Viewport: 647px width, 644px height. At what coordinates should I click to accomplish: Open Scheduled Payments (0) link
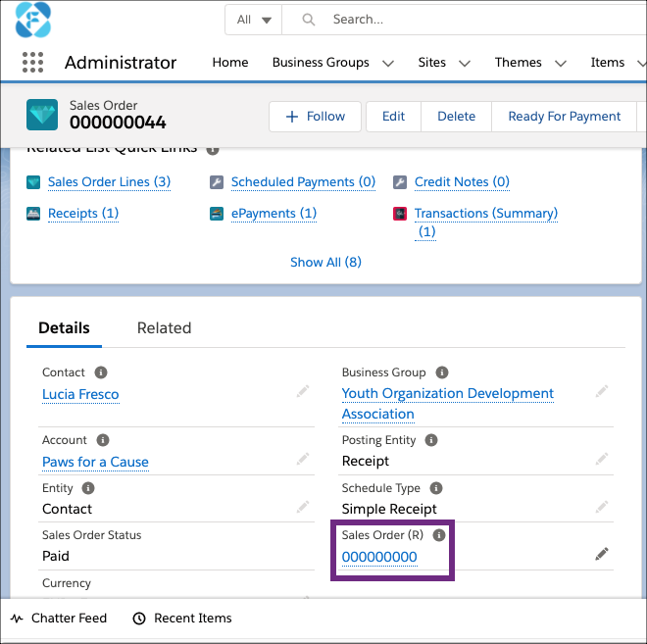pyautogui.click(x=303, y=182)
